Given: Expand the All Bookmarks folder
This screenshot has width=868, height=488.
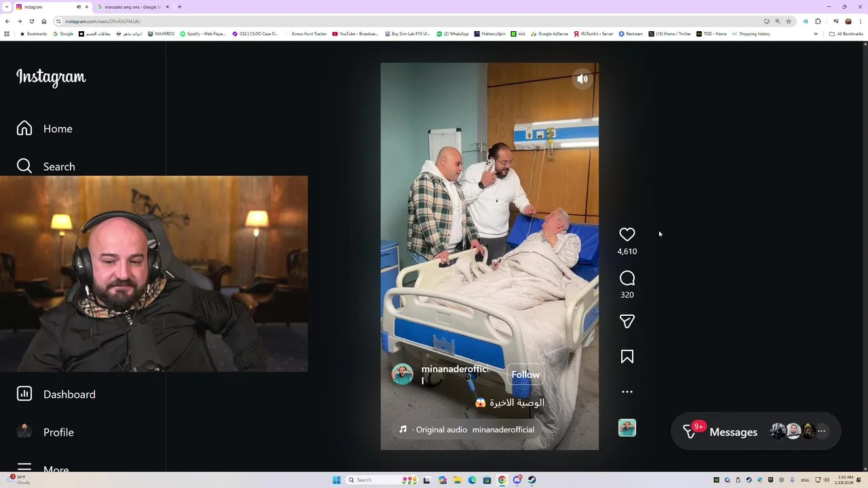Looking at the screenshot, I should coord(846,34).
